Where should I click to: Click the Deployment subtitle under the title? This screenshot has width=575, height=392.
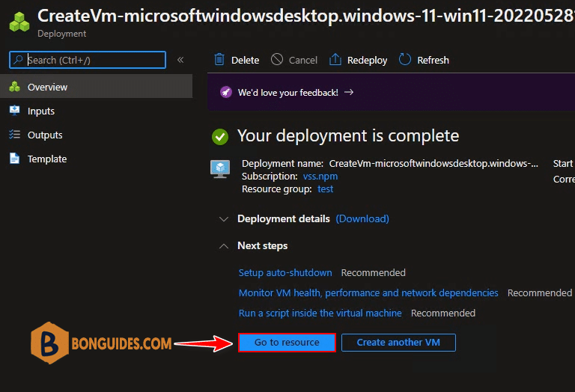tap(61, 34)
